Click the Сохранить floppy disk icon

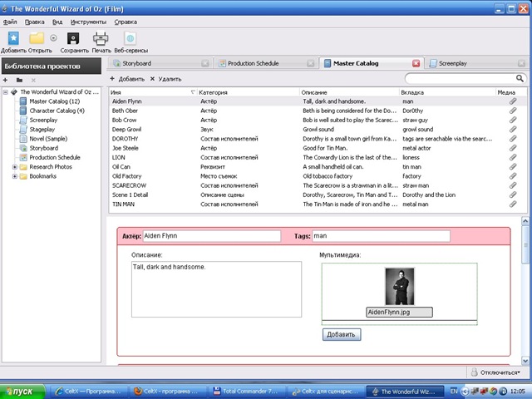pyautogui.click(x=74, y=38)
